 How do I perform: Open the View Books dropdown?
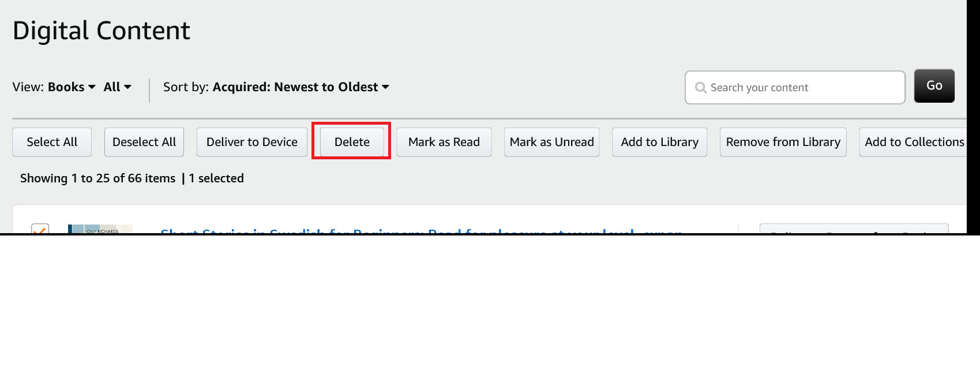coord(71,87)
